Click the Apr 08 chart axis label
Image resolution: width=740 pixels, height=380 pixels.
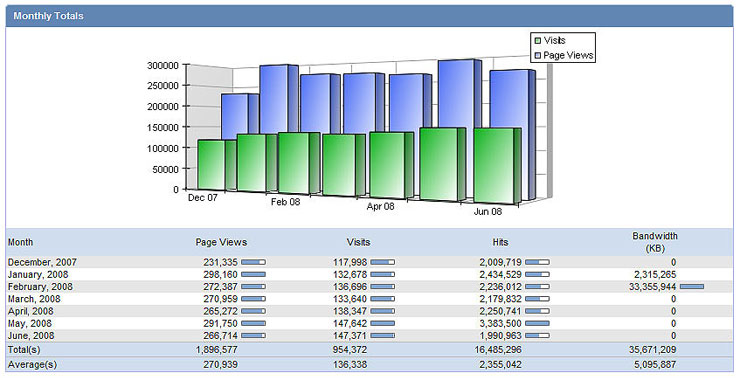tap(380, 207)
